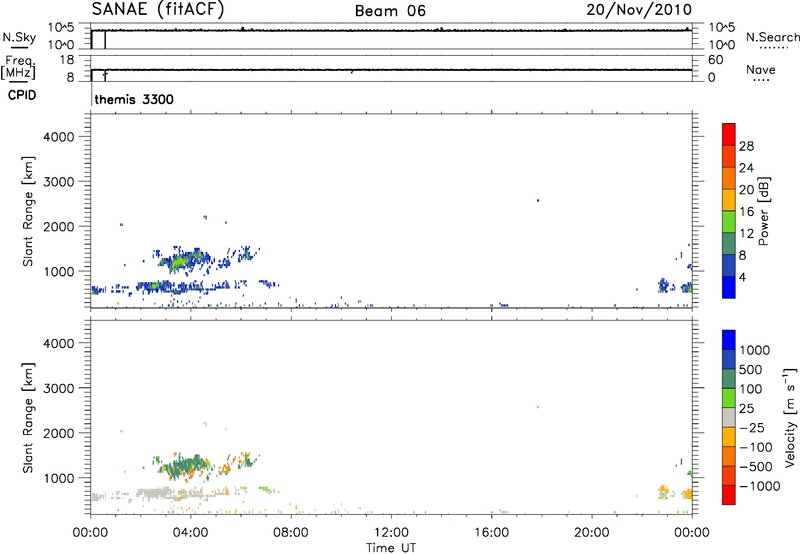Image resolution: width=800 pixels, height=554 pixels.
Task: Click the Nave legend label
Action: coord(761,69)
